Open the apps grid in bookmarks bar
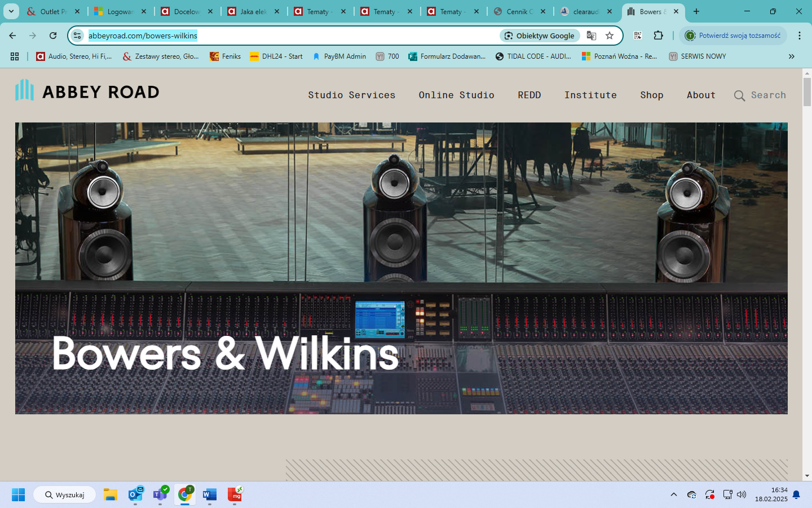This screenshot has height=508, width=812. tap(15, 56)
